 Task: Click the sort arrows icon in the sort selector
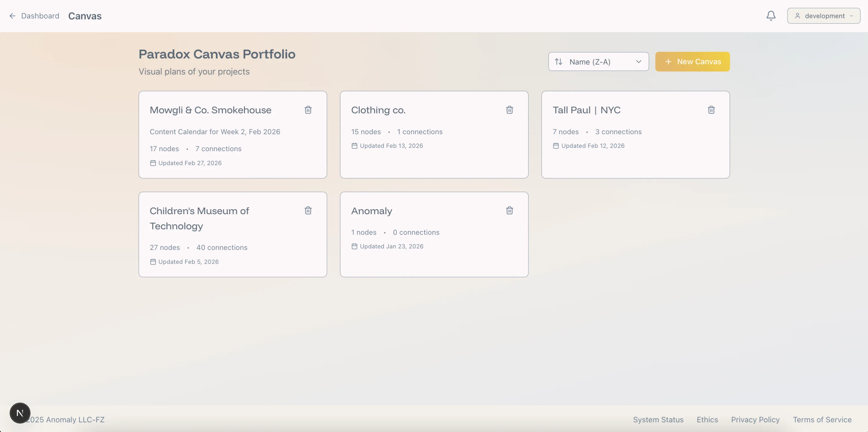(559, 62)
